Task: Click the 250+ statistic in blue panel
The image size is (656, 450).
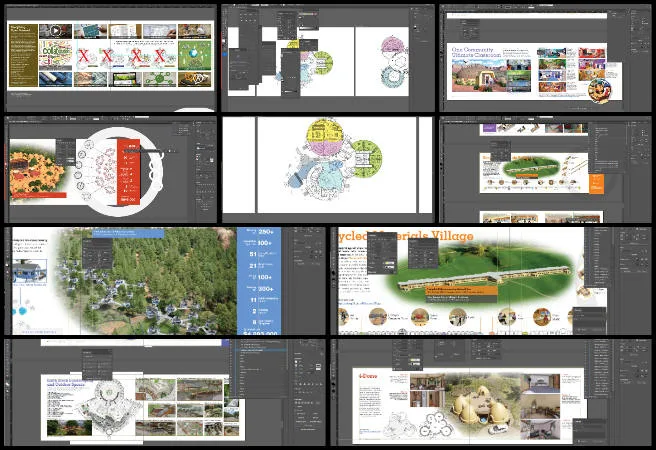Action: click(x=266, y=231)
